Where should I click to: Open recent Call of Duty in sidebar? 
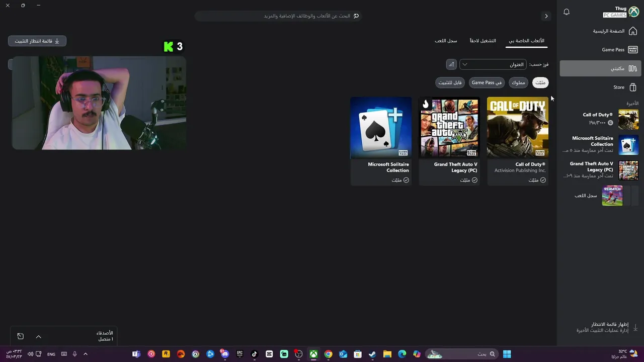(x=600, y=119)
